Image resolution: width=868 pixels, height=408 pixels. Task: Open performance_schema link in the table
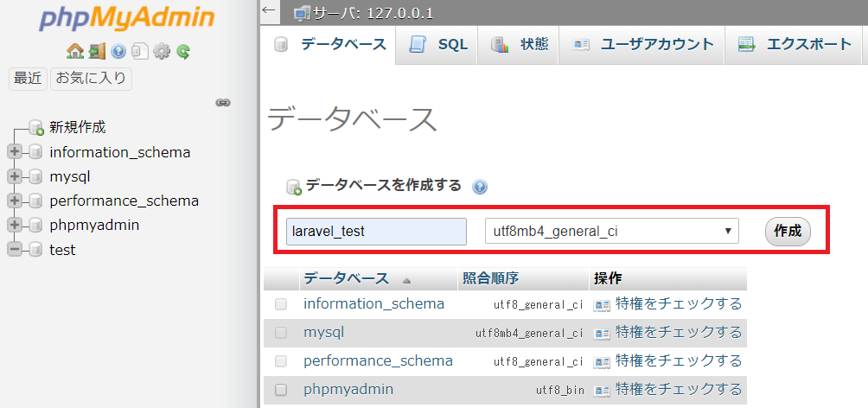(x=378, y=361)
